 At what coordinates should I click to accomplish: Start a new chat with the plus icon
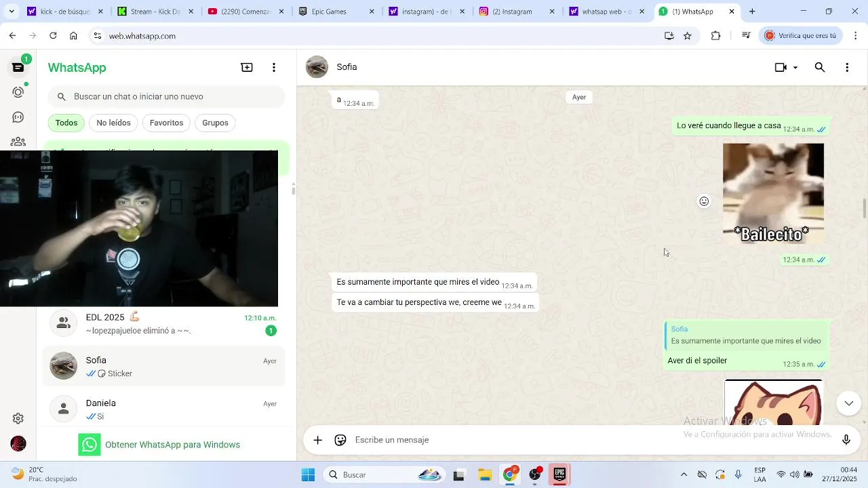(x=247, y=67)
